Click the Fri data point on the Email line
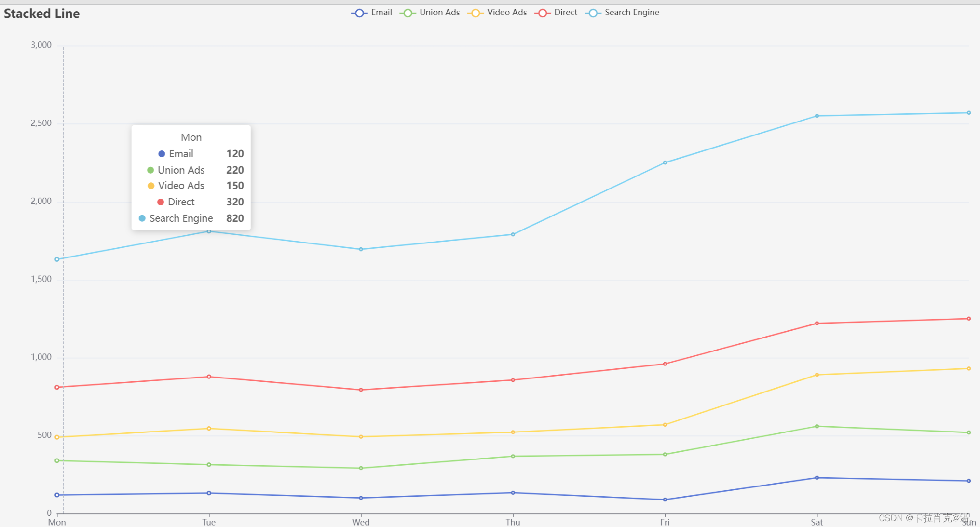This screenshot has width=980, height=527. pos(665,500)
